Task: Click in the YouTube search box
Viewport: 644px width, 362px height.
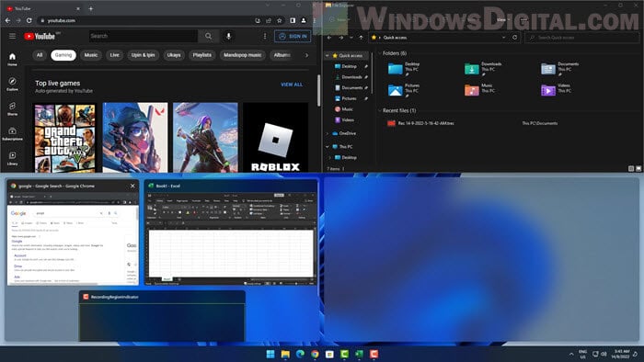Action: click(144, 36)
